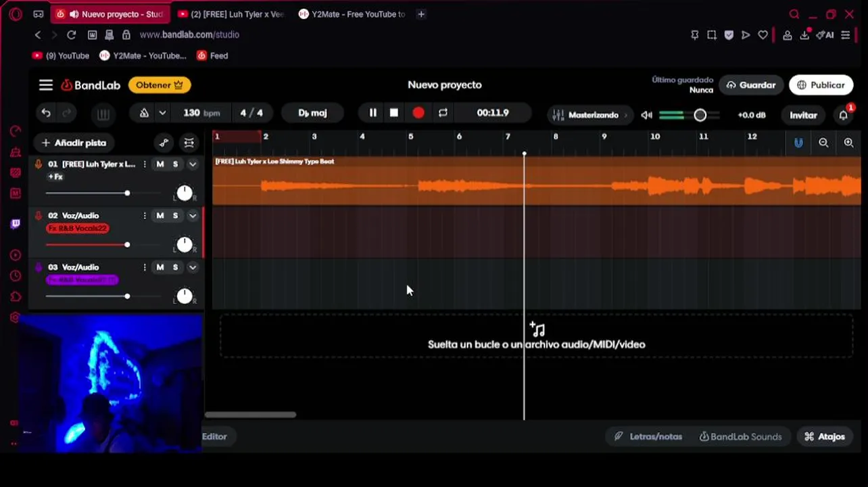Open Atajos shortcuts panel
This screenshot has height=487, width=868.
click(824, 437)
